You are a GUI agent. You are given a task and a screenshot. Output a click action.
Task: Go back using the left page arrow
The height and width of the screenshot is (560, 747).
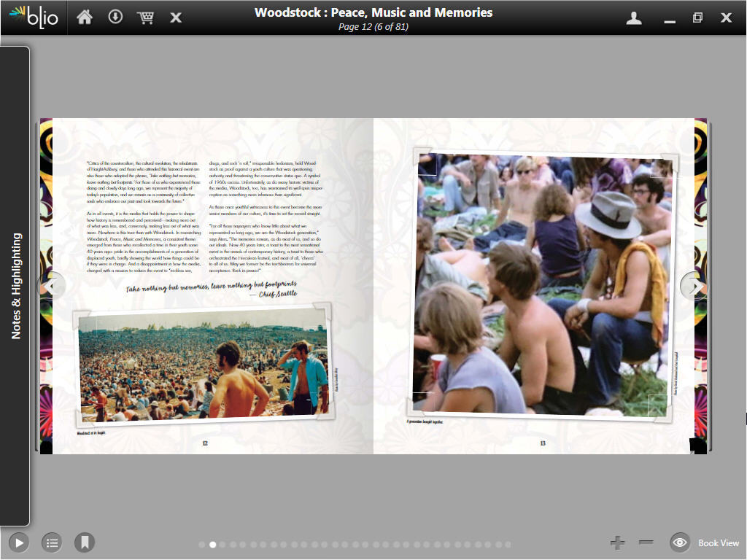(52, 286)
